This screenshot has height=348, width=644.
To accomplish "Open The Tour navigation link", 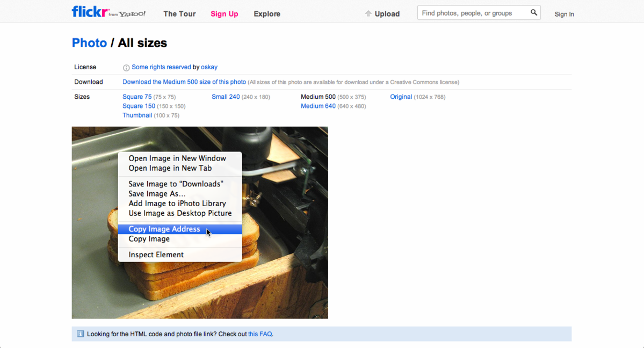I will click(x=179, y=14).
